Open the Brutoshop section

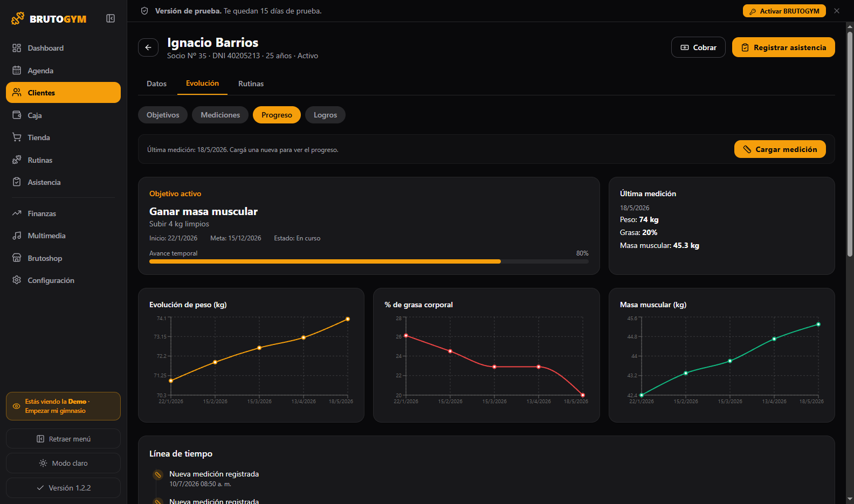pyautogui.click(x=63, y=258)
